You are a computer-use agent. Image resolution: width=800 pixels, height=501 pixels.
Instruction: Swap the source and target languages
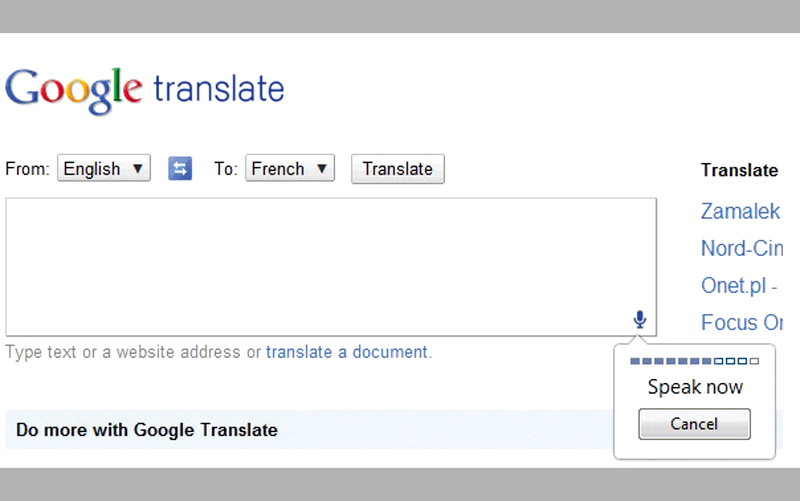coord(180,169)
